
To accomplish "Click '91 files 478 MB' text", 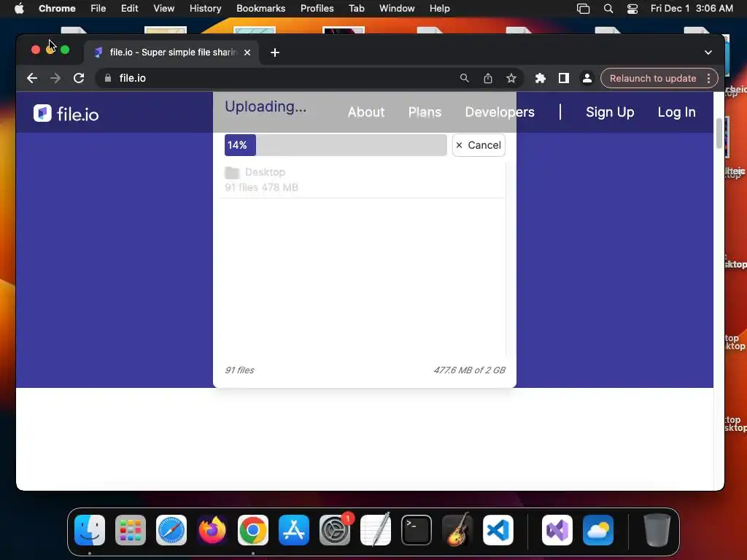I will [262, 187].
